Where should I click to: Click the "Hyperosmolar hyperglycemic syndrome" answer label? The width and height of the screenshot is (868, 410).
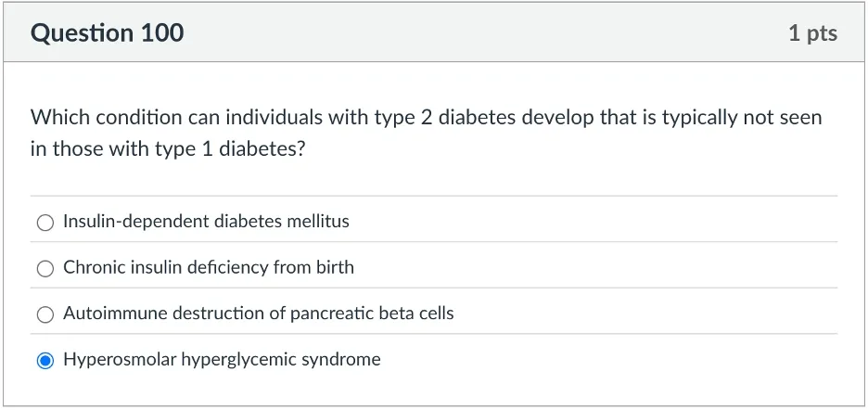pyautogui.click(x=222, y=360)
